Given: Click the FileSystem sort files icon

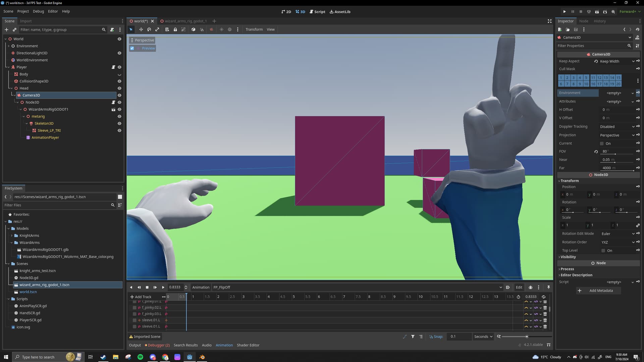Looking at the screenshot, I should (x=120, y=205).
